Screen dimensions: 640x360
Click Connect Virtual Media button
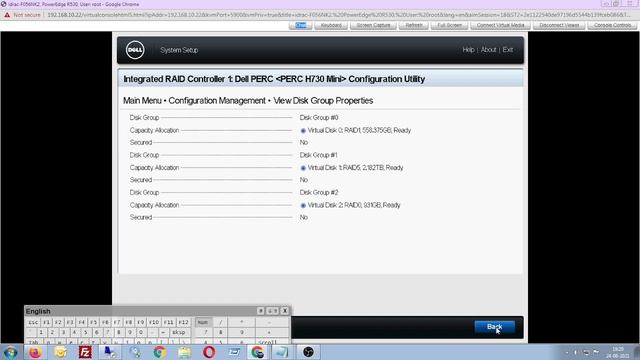coord(500,25)
